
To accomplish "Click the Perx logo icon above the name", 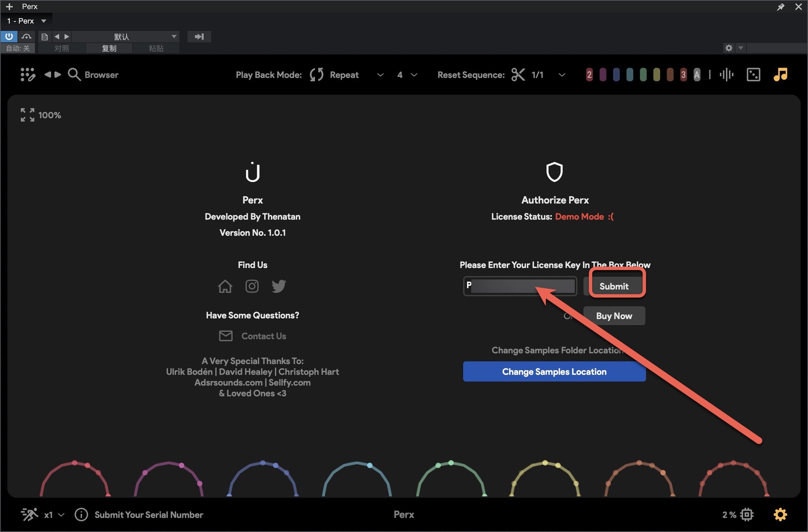I will (x=252, y=172).
